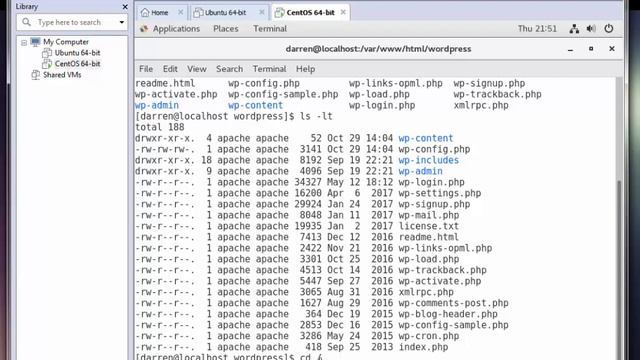Click wp-login.php in the long listing
640x360 pixels.
pyautogui.click(x=431, y=182)
